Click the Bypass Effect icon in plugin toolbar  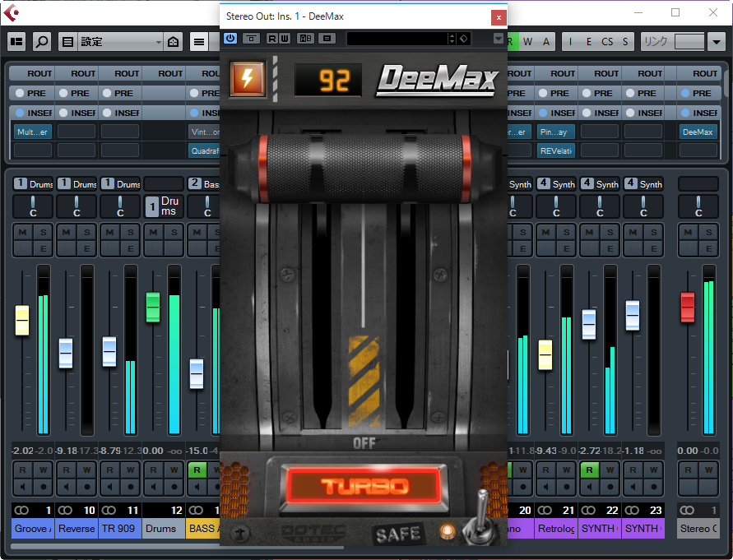pos(252,39)
